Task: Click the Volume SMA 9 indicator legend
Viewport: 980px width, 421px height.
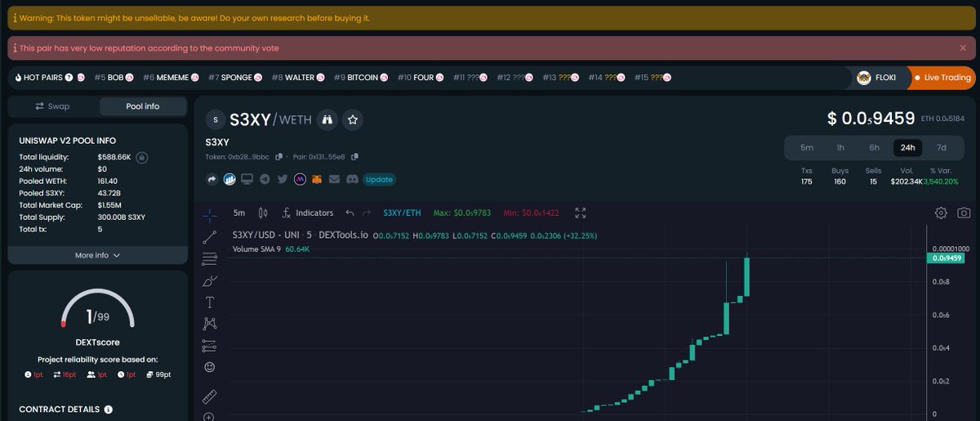Action: click(x=271, y=249)
